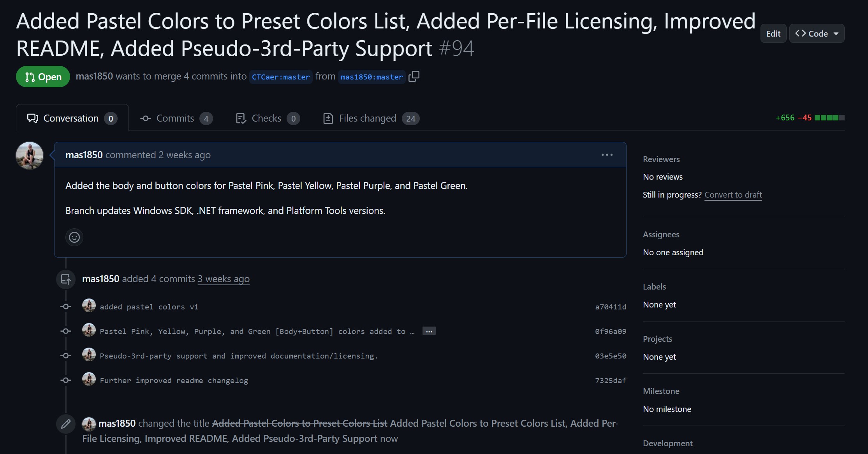Click the '3 weeks ago' commits timestamp
868x454 pixels.
click(224, 279)
